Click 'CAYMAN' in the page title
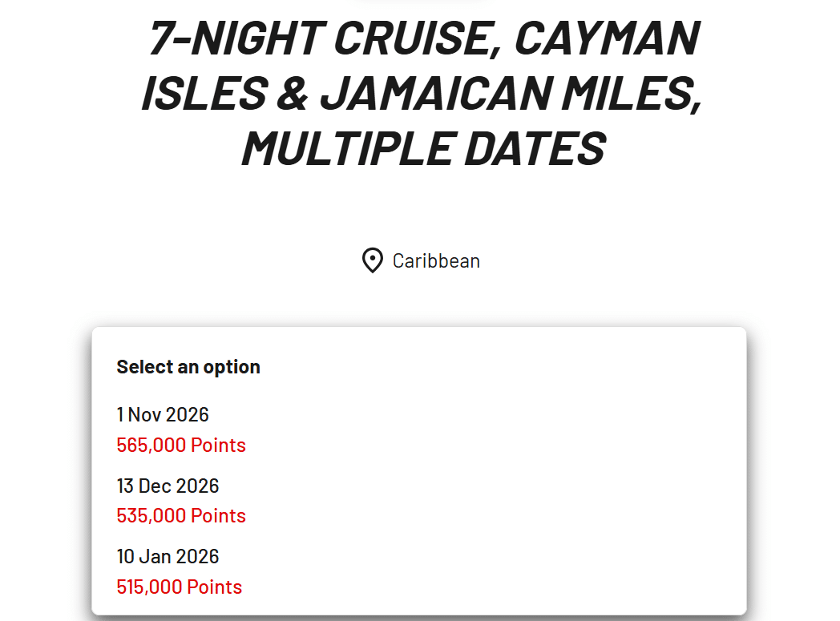 (x=607, y=38)
